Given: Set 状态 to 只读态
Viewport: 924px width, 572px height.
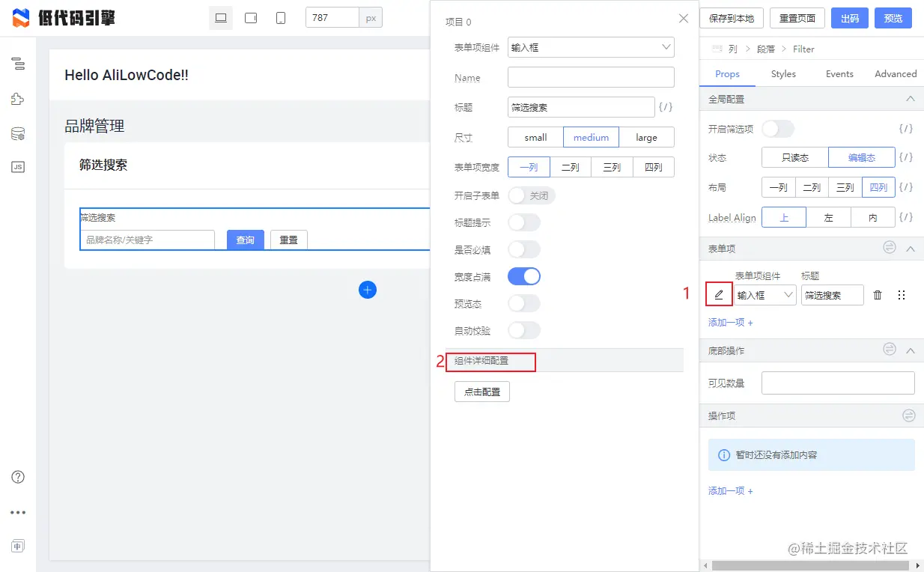Looking at the screenshot, I should (x=795, y=157).
